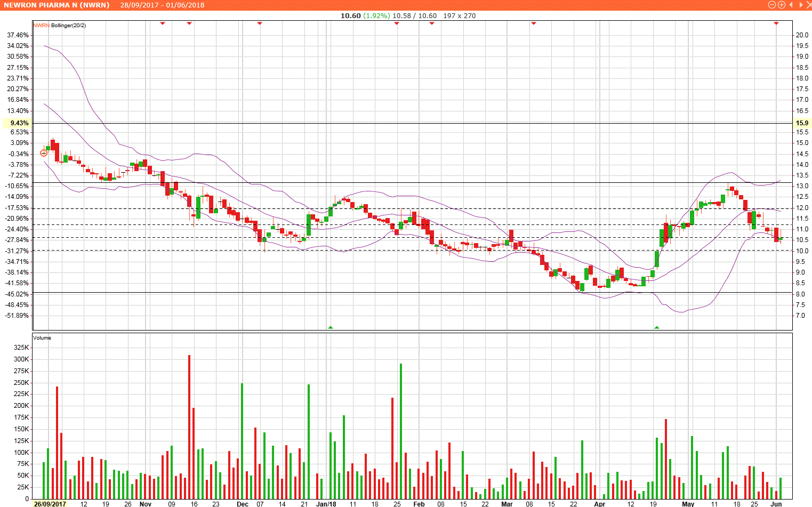The width and height of the screenshot is (812, 507).
Task: Click red event marker above early February
Action: pos(431,23)
